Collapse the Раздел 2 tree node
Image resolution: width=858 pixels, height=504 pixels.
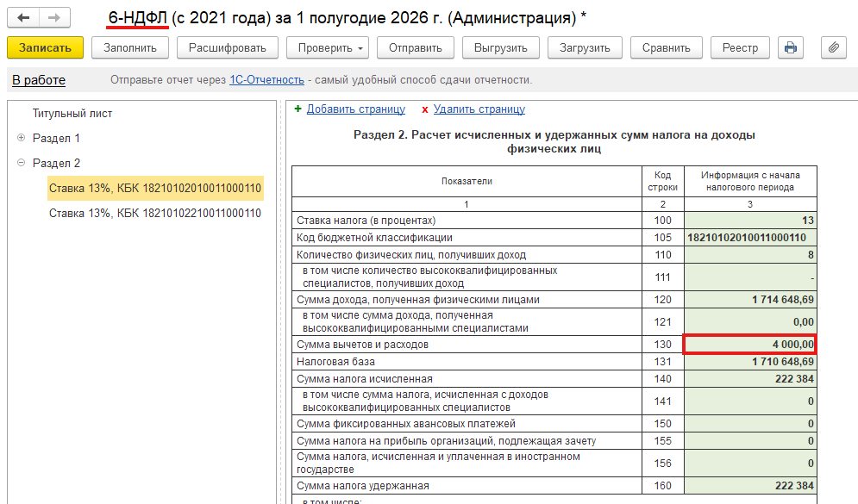point(21,162)
